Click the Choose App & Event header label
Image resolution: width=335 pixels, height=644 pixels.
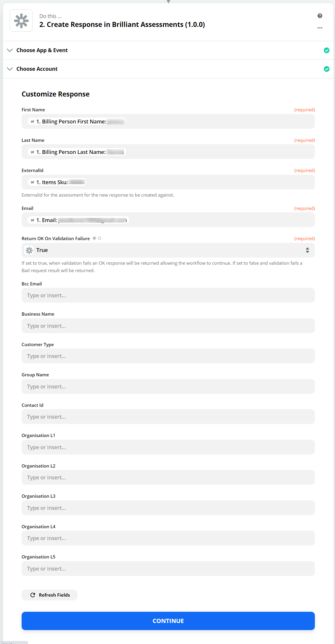pos(42,50)
